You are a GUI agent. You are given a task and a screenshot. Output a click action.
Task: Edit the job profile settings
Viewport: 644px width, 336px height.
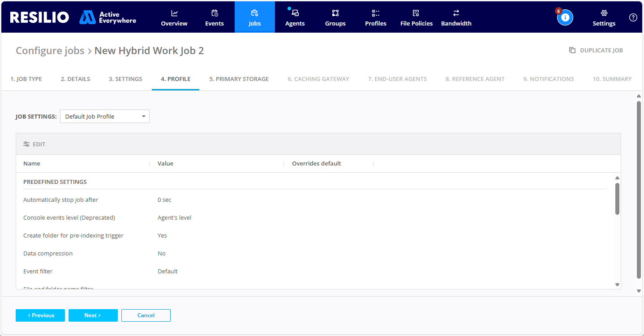click(x=34, y=145)
